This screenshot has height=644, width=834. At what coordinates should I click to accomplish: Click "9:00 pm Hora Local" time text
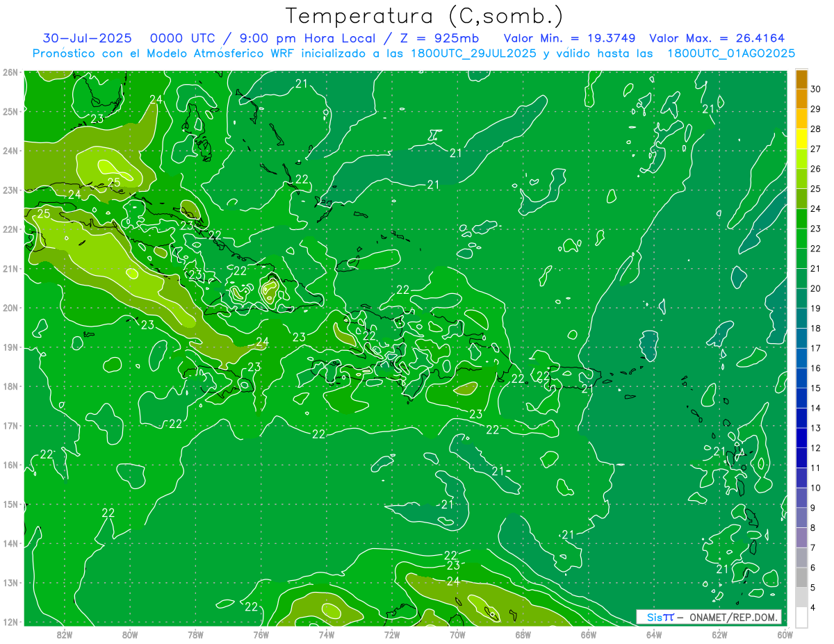[x=306, y=38]
